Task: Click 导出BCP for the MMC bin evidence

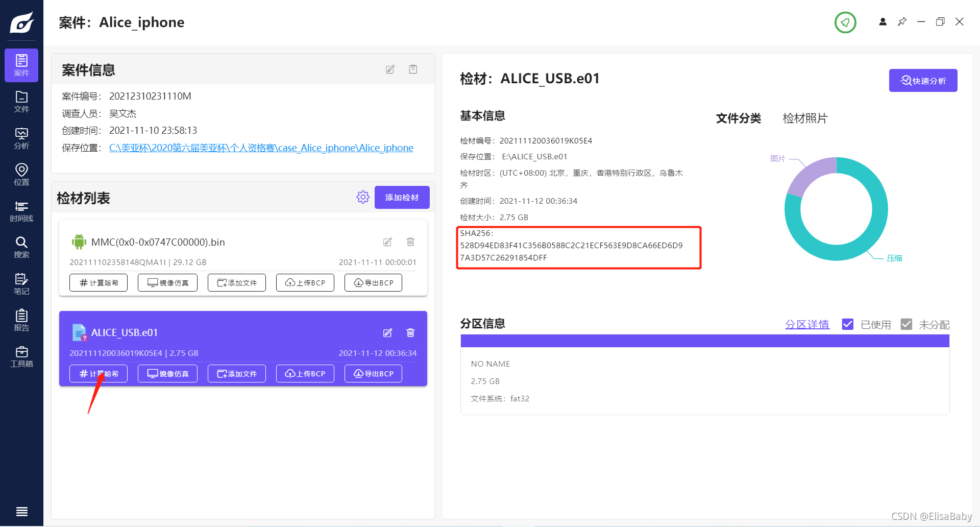Action: (373, 283)
